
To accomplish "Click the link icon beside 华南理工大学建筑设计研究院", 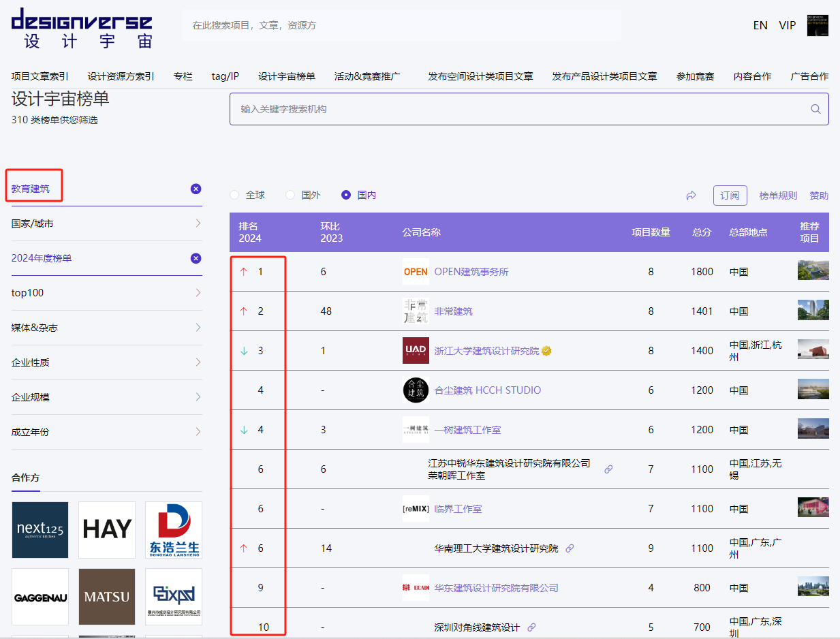I will pyautogui.click(x=570, y=548).
